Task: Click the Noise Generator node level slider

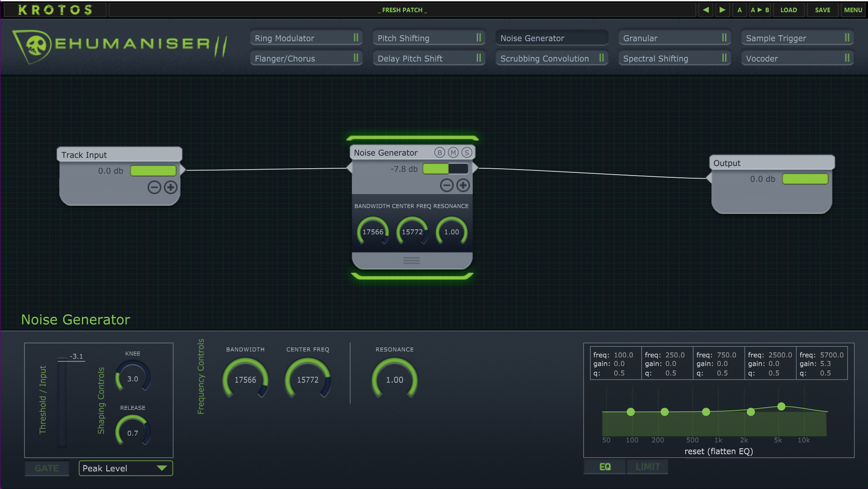Action: point(446,169)
